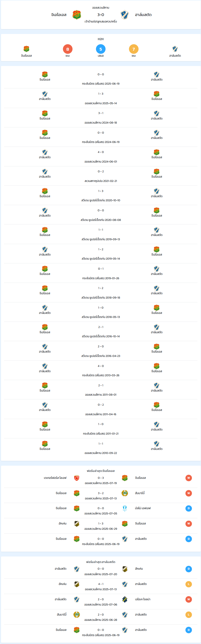201x644 pixels.
Task: Click the ฮัมมาร์บี้ crest in 3-2 match
Action: [125, 493]
